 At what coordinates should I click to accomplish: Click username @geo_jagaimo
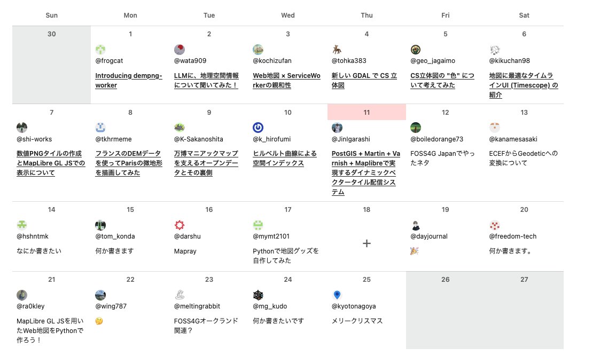coord(433,60)
